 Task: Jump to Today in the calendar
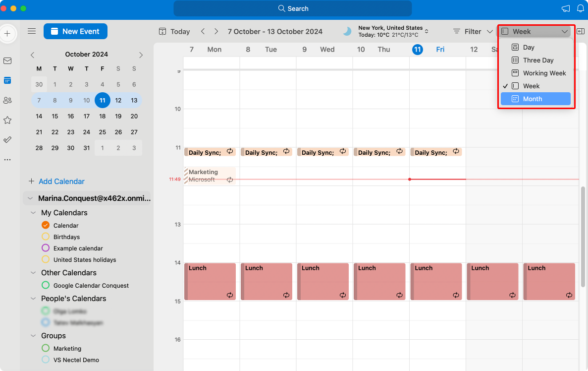tap(180, 32)
